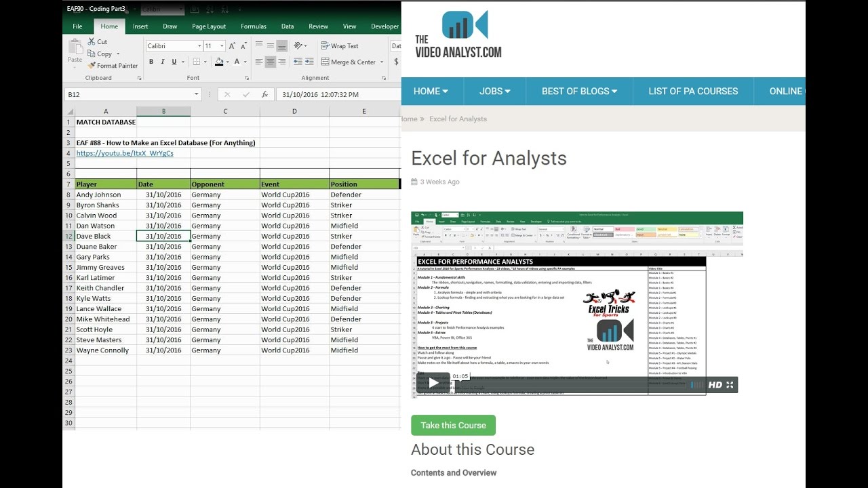Screen dimensions: 868x488
Task: Decrease font size with small A icon
Action: [243, 46]
